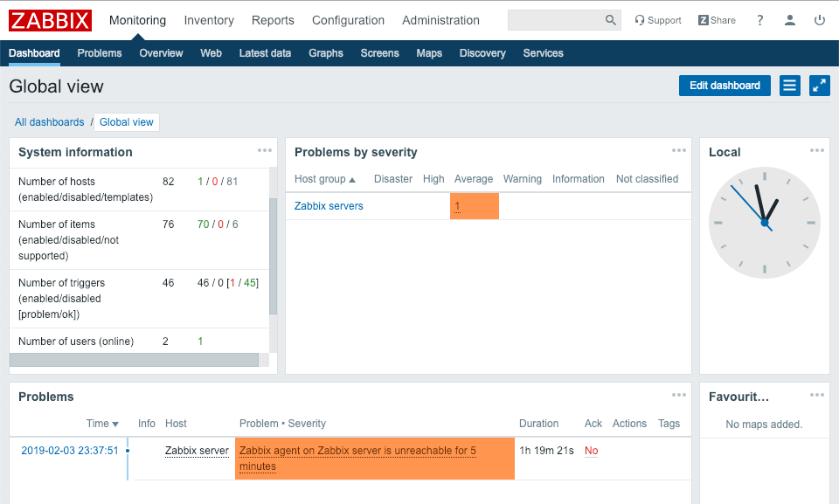Viewport: 839px width, 504px height.
Task: Open Problems widget options dots
Action: pos(678,395)
